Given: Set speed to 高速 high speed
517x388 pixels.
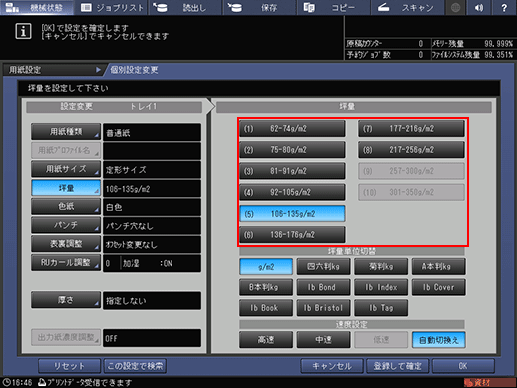Looking at the screenshot, I should pyautogui.click(x=266, y=340).
